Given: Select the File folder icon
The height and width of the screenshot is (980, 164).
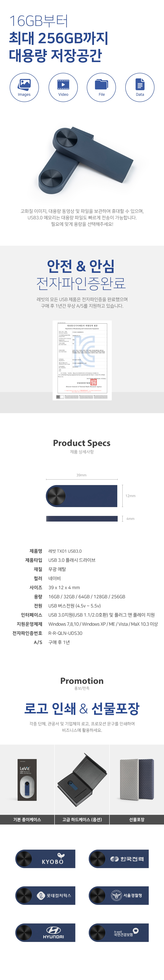Looking at the screenshot, I should pos(101,87).
